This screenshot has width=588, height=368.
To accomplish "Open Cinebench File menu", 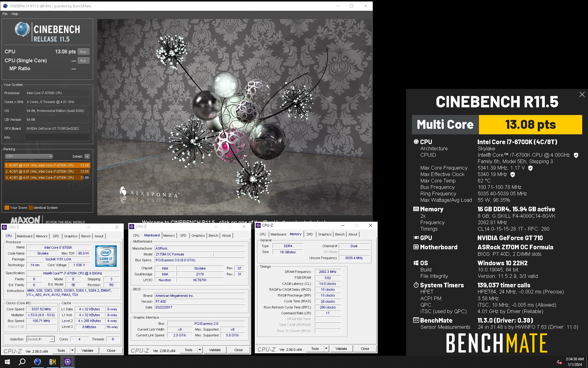I will click(5, 14).
